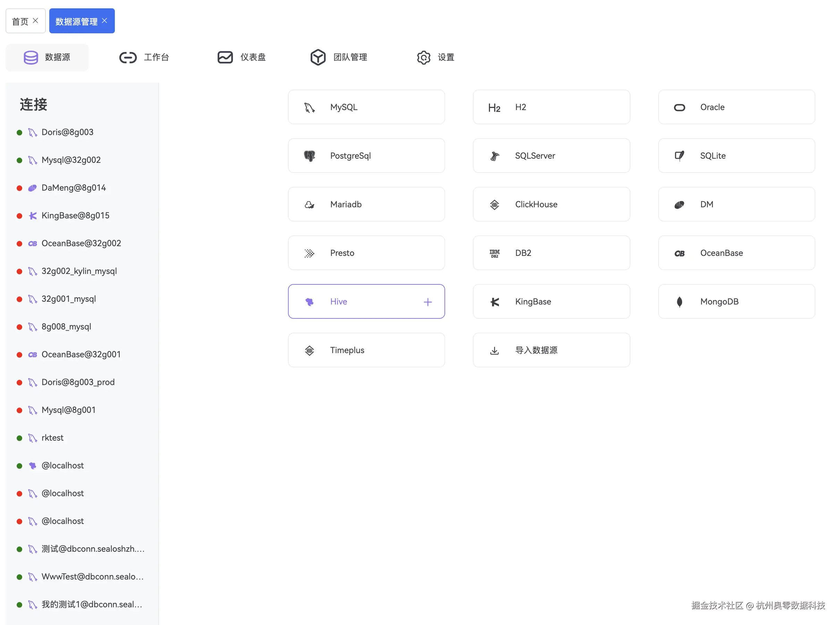Click the 数据源 database stack icon
Viewport: 840px width, 625px height.
point(31,58)
